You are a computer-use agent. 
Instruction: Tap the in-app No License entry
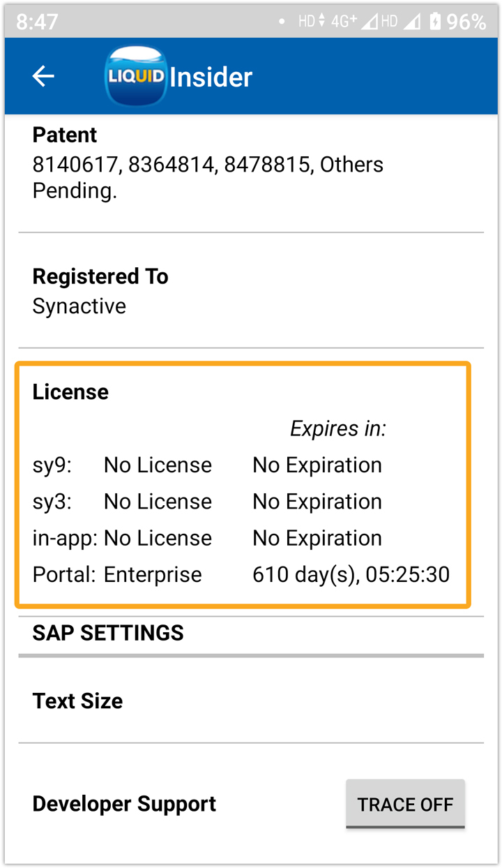coord(158,538)
